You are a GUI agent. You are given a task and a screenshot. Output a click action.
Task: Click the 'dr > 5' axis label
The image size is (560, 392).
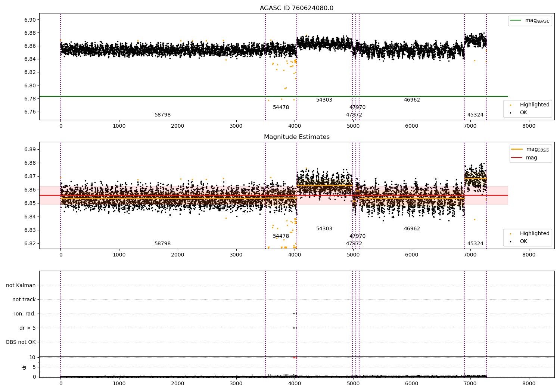(27, 328)
